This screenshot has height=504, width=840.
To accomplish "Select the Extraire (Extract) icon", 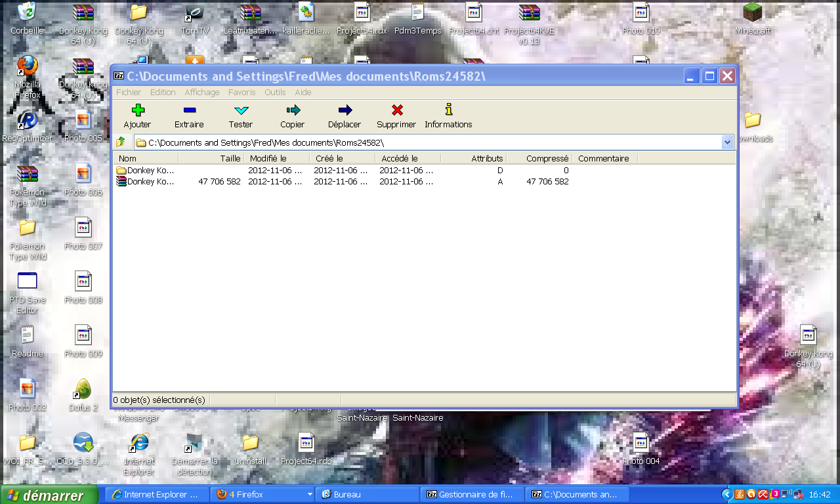I will click(x=189, y=115).
